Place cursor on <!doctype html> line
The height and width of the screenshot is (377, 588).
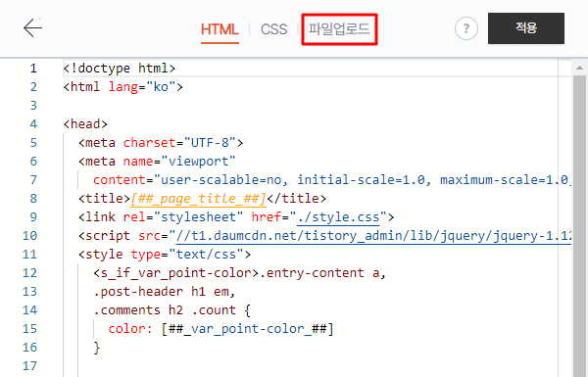(x=120, y=69)
